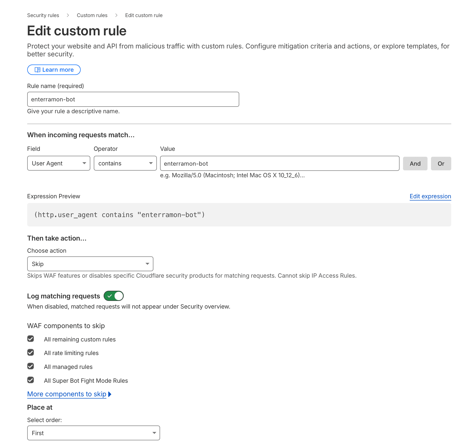The image size is (476, 448).
Task: Click the book icon inside Learn more button
Action: tap(38, 70)
